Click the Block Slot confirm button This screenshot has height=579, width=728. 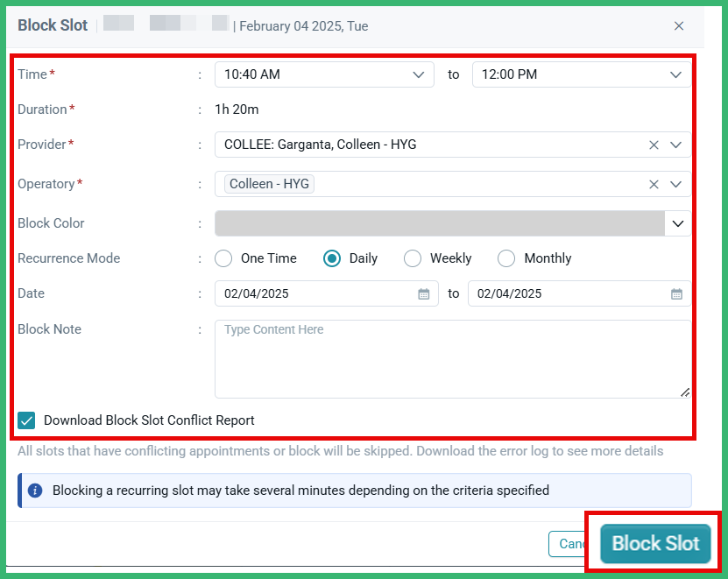[654, 543]
